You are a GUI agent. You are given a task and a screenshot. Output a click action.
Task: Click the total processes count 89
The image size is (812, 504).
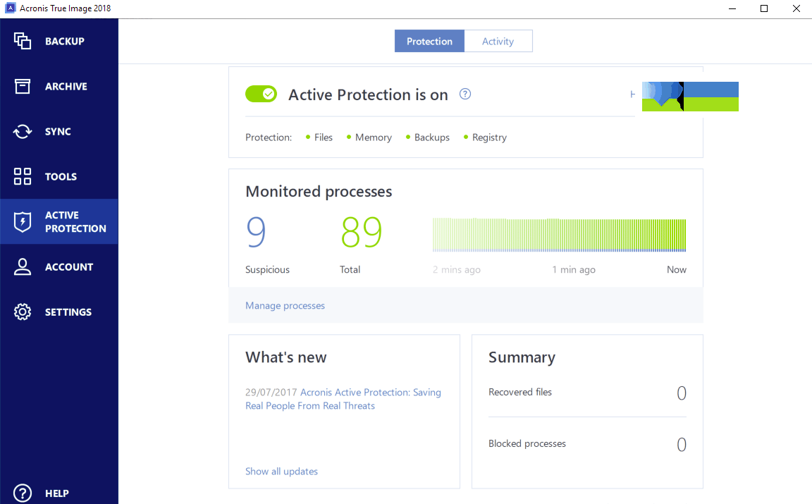(362, 231)
